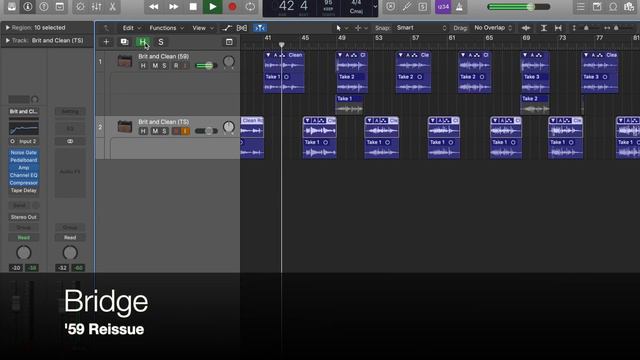Open the View menu
The width and height of the screenshot is (640, 360).
202,28
